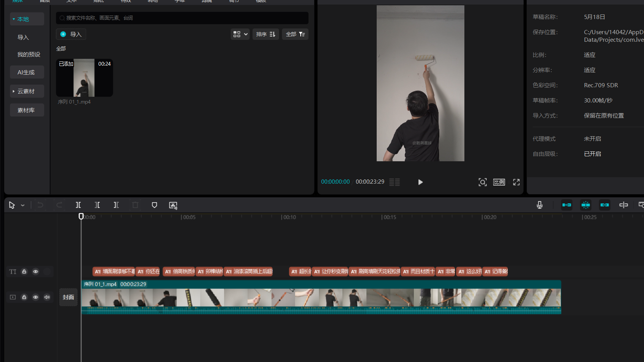Click the split clip tool in timeline toolbar
Image resolution: width=644 pixels, height=362 pixels.
[78, 205]
